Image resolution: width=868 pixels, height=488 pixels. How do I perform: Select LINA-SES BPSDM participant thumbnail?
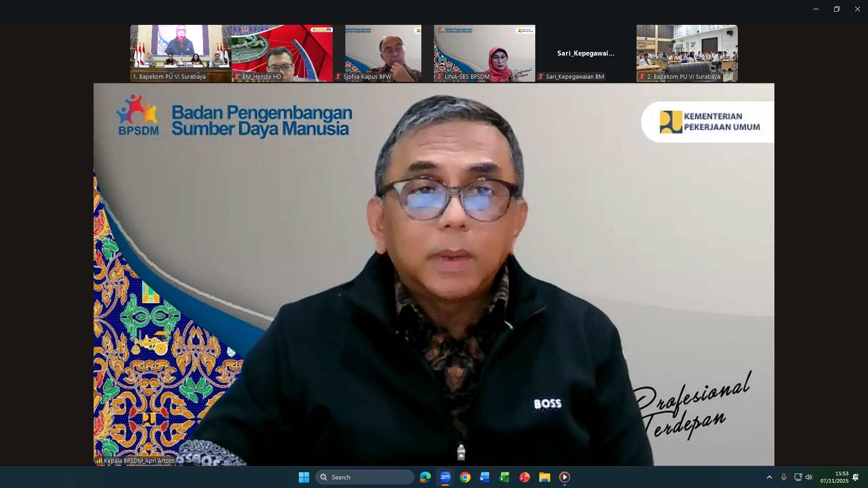(x=484, y=53)
